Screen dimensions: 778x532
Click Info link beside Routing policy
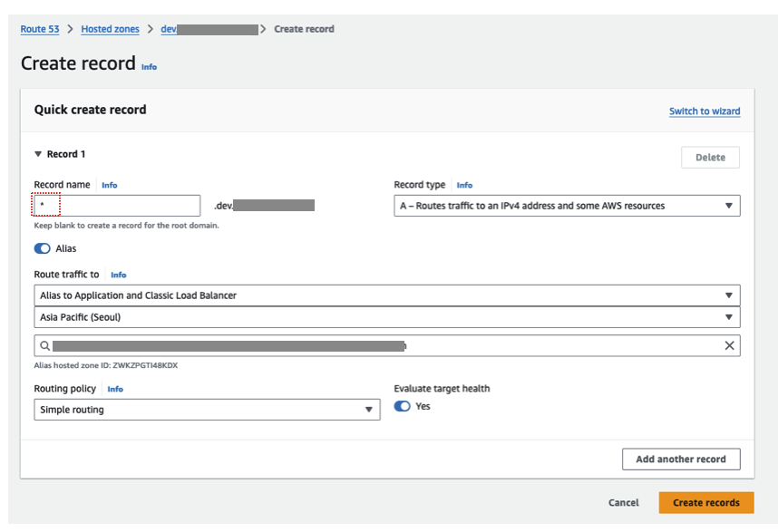coord(115,389)
